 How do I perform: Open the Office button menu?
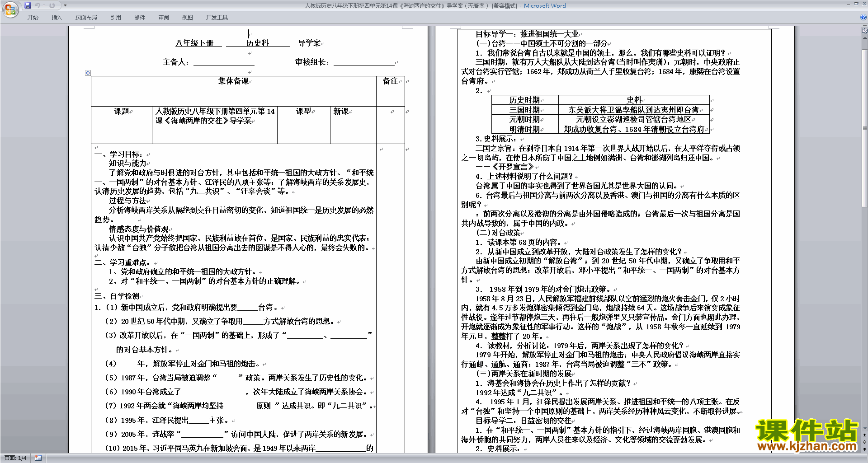coord(10,9)
